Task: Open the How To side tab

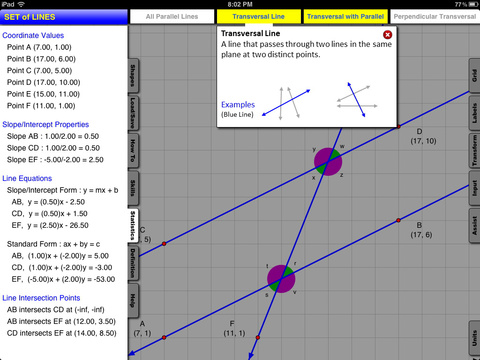Action: (133, 151)
